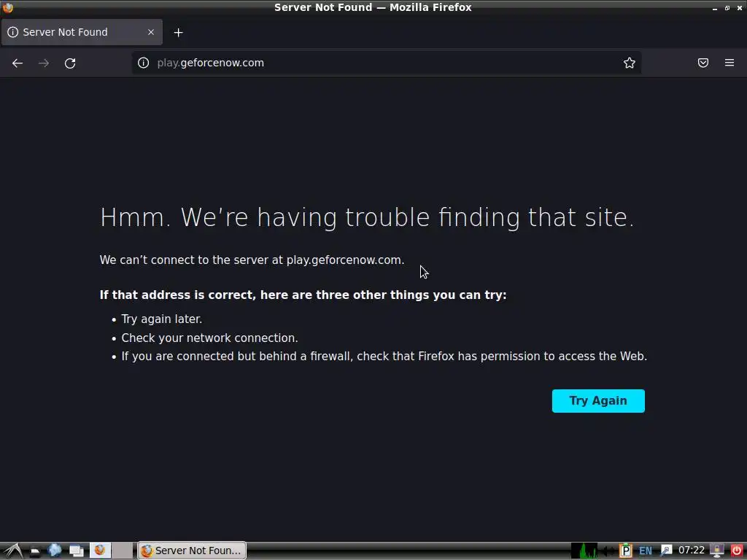Open the search magnifier tray icon
Image resolution: width=747 pixels, height=560 pixels.
click(666, 551)
